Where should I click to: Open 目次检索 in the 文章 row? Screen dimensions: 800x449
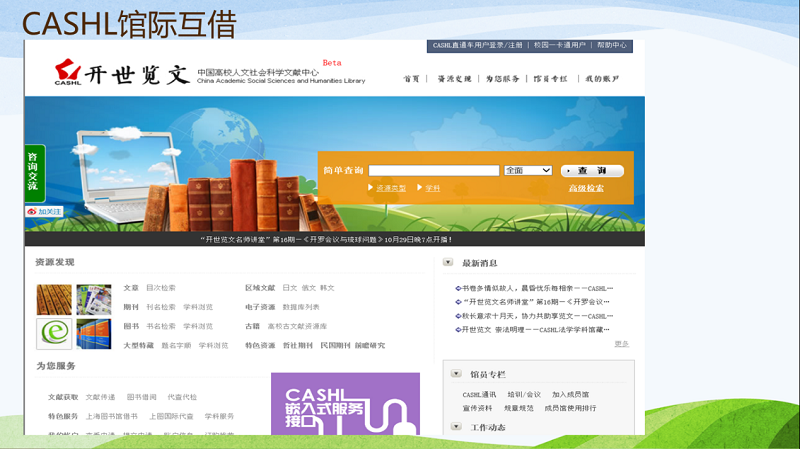click(x=161, y=288)
